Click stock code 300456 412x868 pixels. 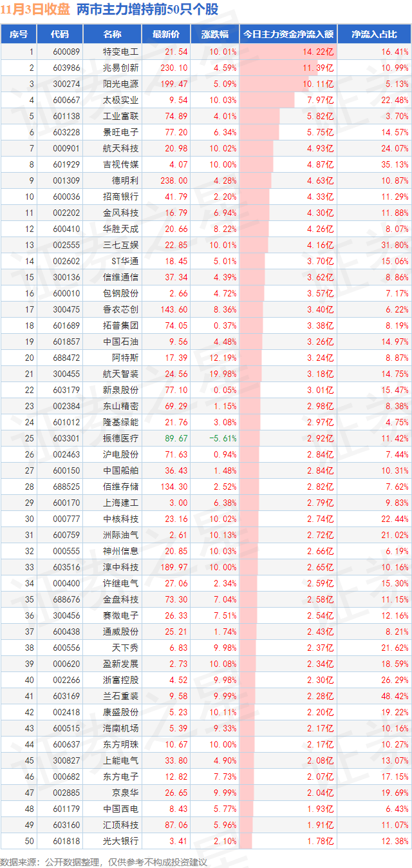(x=67, y=615)
